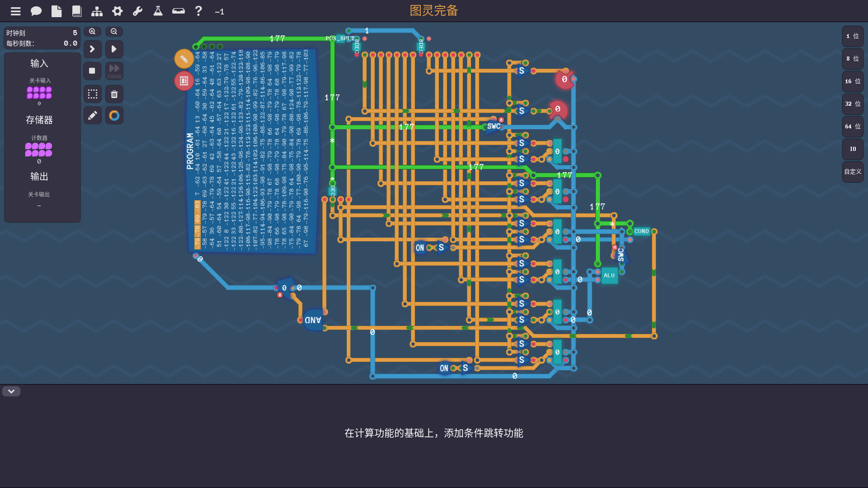Toggle the upper ON switch component
The width and height of the screenshot is (868, 488).
pos(420,248)
